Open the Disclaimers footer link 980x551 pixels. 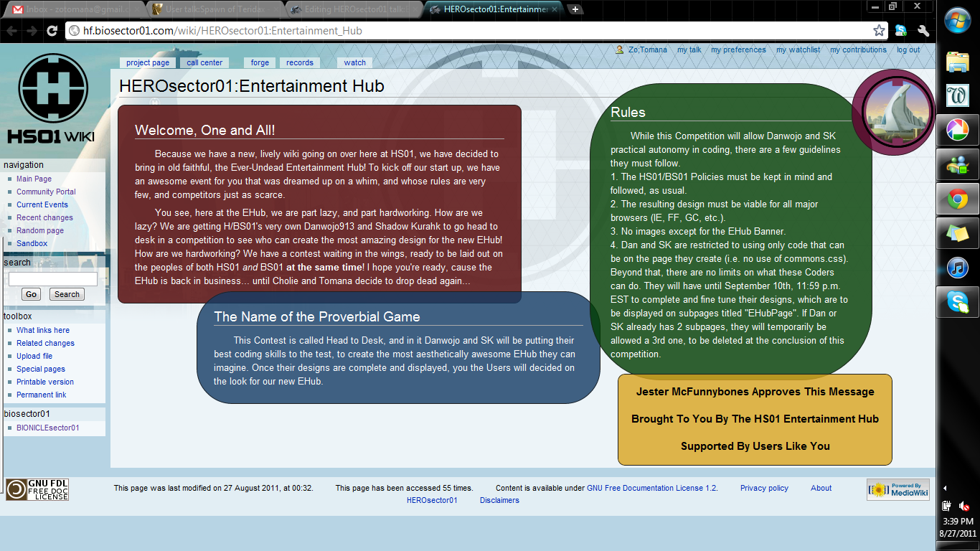click(x=499, y=500)
